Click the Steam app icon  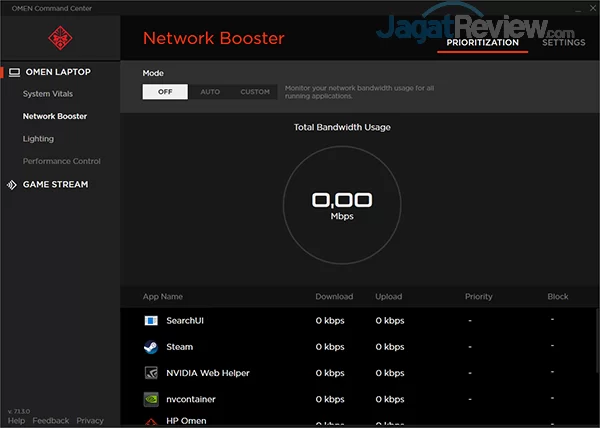coord(151,347)
